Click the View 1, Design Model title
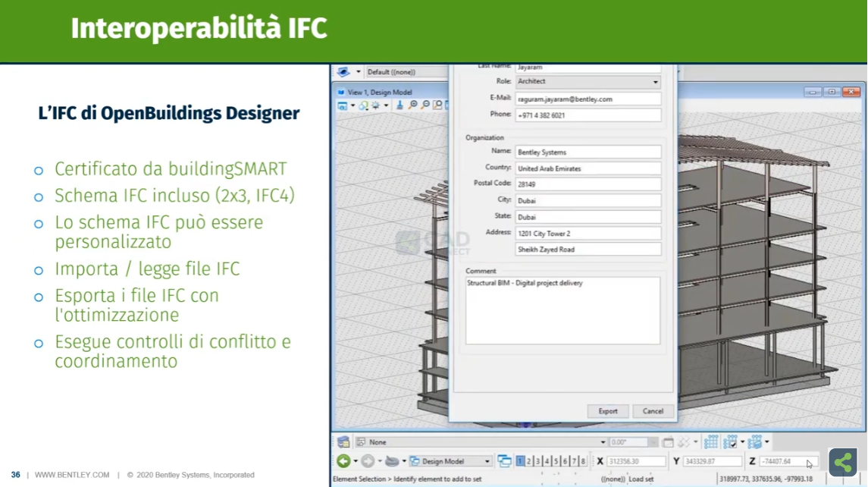 [380, 93]
